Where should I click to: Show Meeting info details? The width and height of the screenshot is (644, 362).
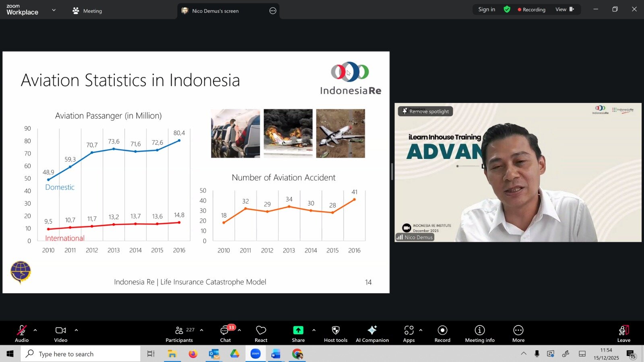point(479,333)
